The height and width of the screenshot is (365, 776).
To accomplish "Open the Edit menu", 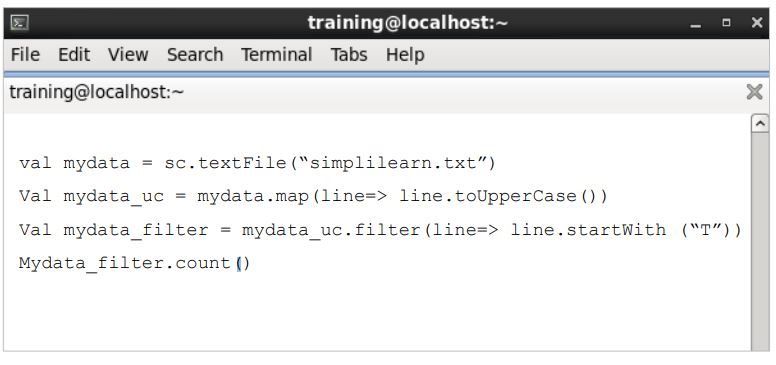I will (x=74, y=54).
